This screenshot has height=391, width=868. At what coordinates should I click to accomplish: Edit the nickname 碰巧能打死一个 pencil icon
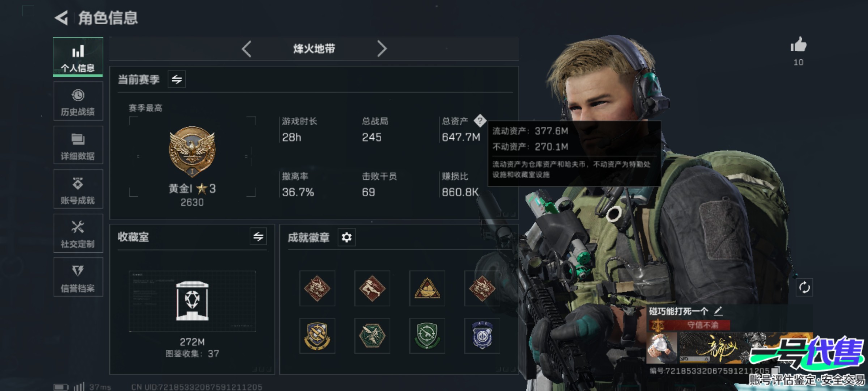click(x=718, y=311)
